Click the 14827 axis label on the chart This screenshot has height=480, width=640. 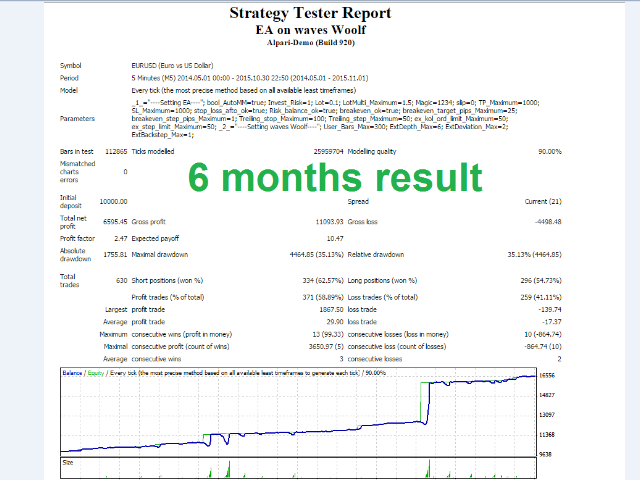[547, 395]
